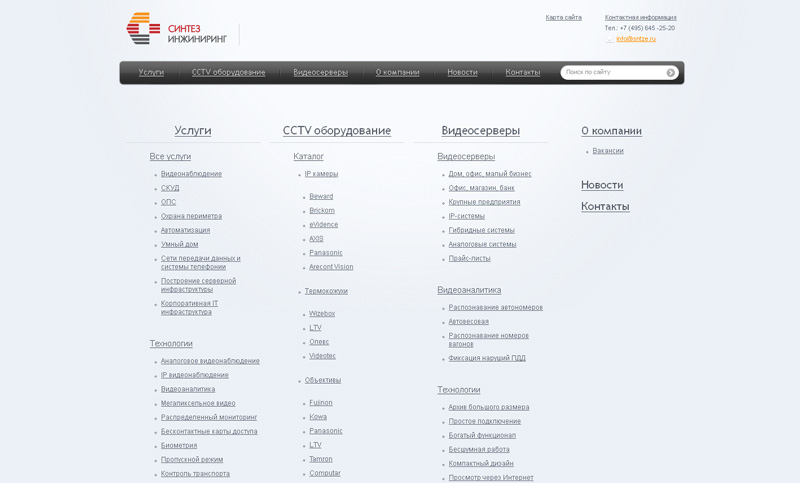Open Дом, офис, малый бизнес link
Viewport: 800px width, 483px height.
click(x=490, y=174)
